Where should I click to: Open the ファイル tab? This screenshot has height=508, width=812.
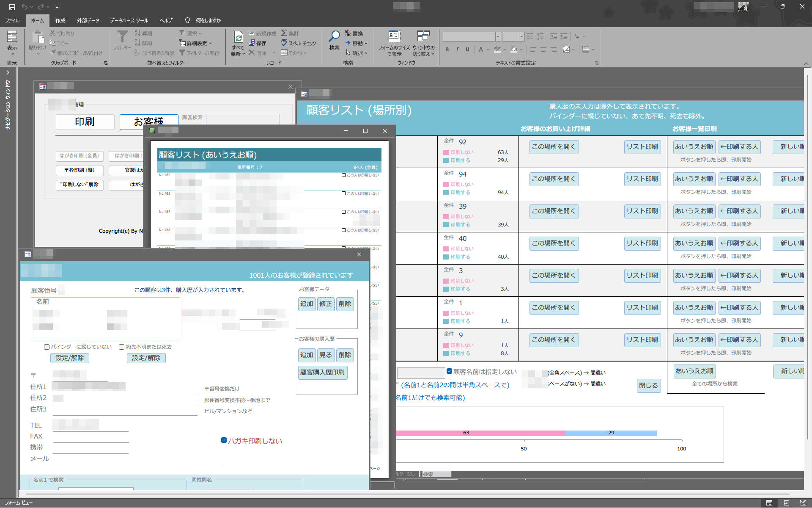coord(12,20)
